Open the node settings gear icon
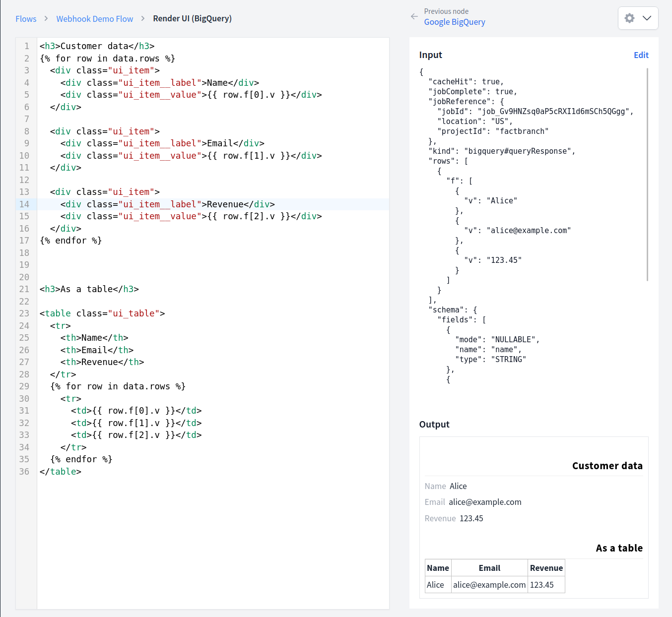 (629, 18)
